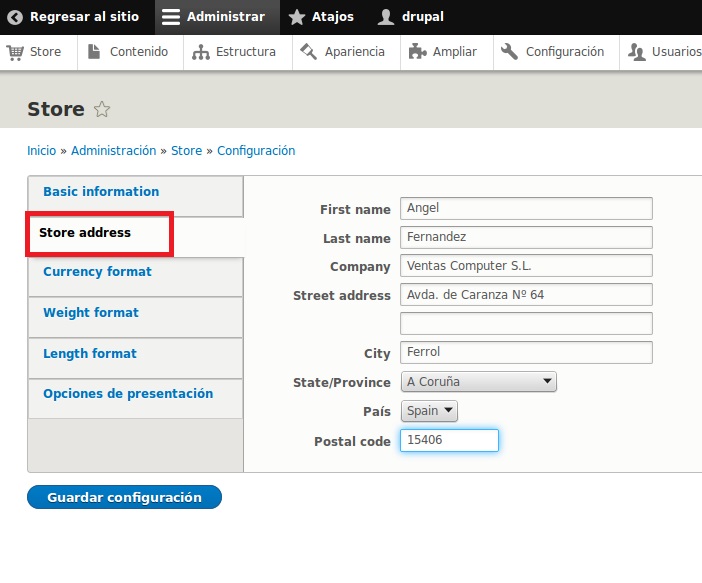Open the Estructura hierarchy icon

[x=201, y=52]
